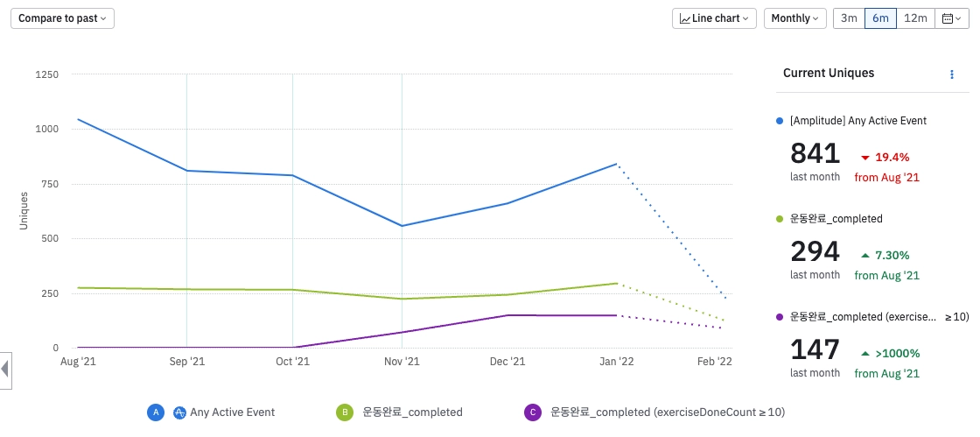Click the line chart icon in chart type button
The image size is (980, 437).
coord(685,18)
